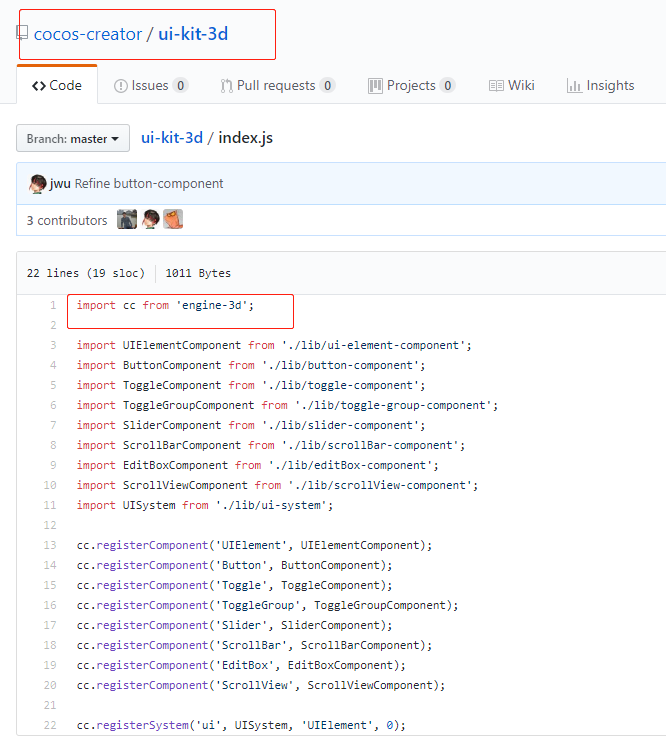Click the Insights tab's graph icon
This screenshot has height=750, width=666.
(574, 86)
